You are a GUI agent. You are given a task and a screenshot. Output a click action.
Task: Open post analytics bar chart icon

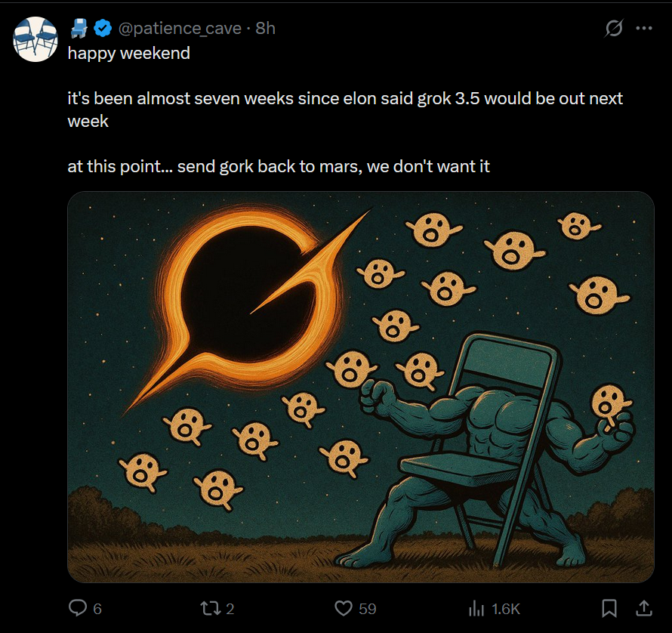(x=476, y=608)
